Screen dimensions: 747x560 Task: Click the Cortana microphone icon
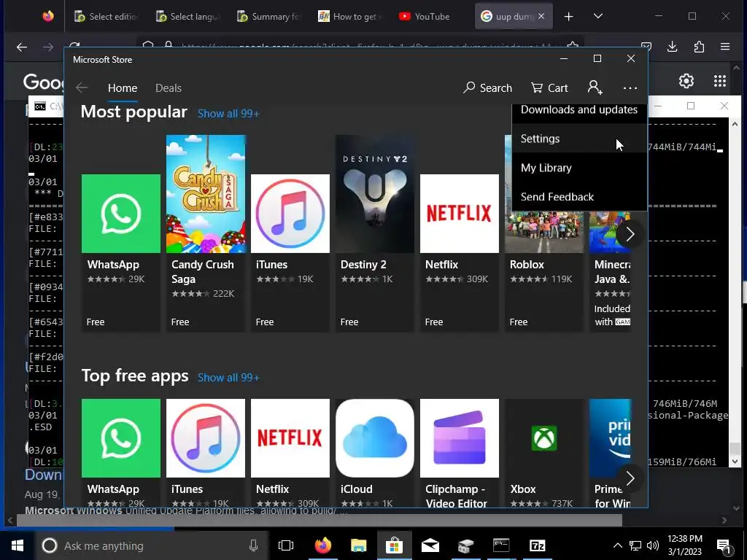pos(253,545)
